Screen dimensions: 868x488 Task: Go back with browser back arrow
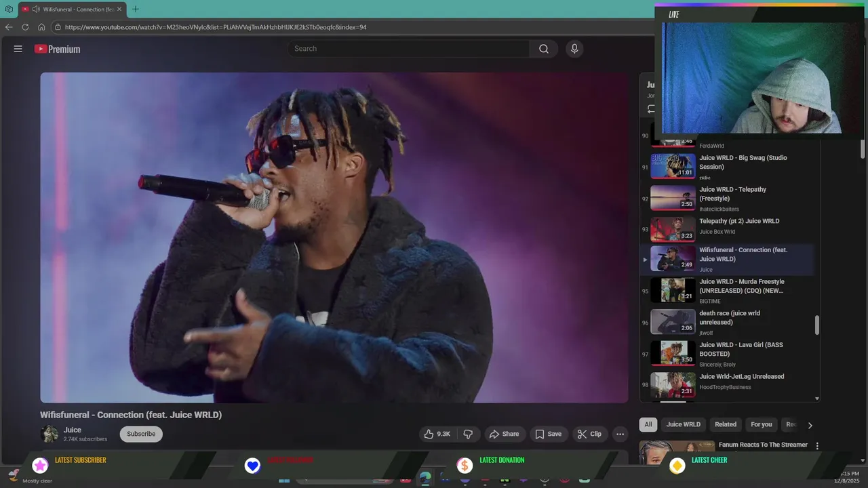click(x=9, y=27)
